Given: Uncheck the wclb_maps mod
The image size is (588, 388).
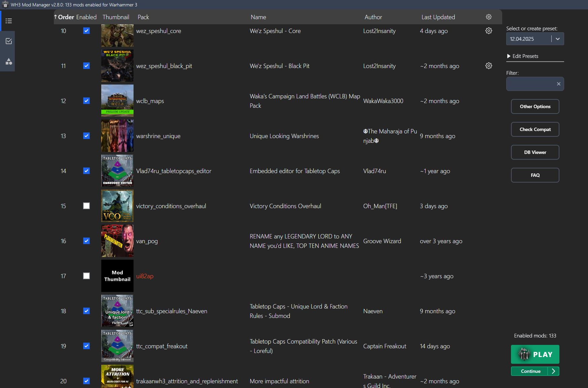Looking at the screenshot, I should pyautogui.click(x=86, y=101).
